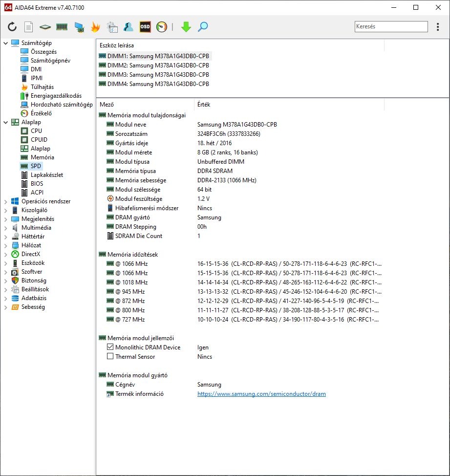The image size is (450, 476).
Task: Select the @ 727 MHz timing row
Action: click(x=240, y=319)
